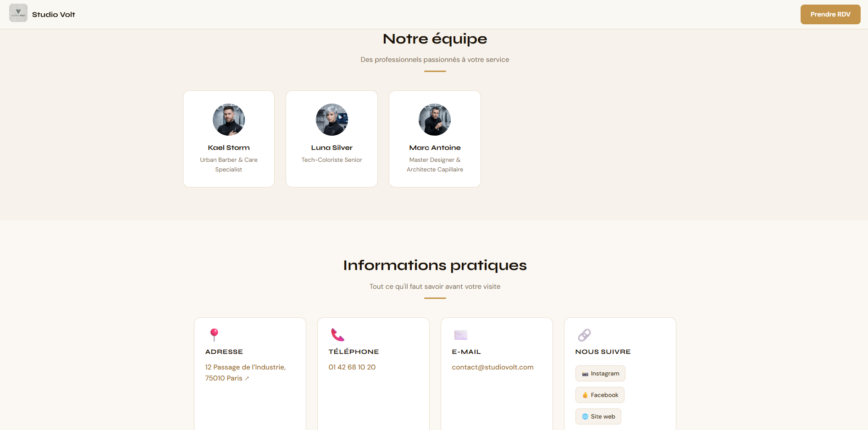The image size is (868, 430).
Task: Click the Des professionnels passionnés subtitle
Action: pyautogui.click(x=435, y=60)
